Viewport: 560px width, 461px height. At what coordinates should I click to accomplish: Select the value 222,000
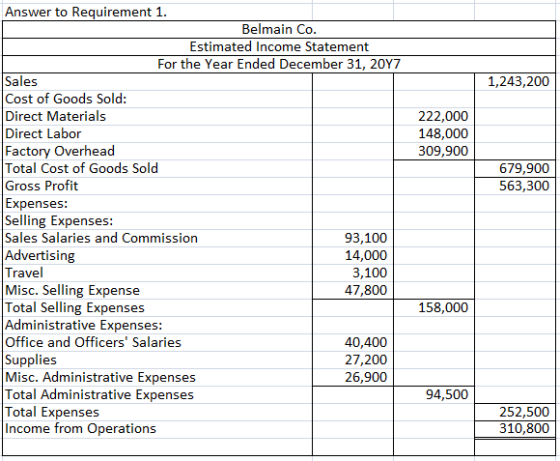coord(443,116)
